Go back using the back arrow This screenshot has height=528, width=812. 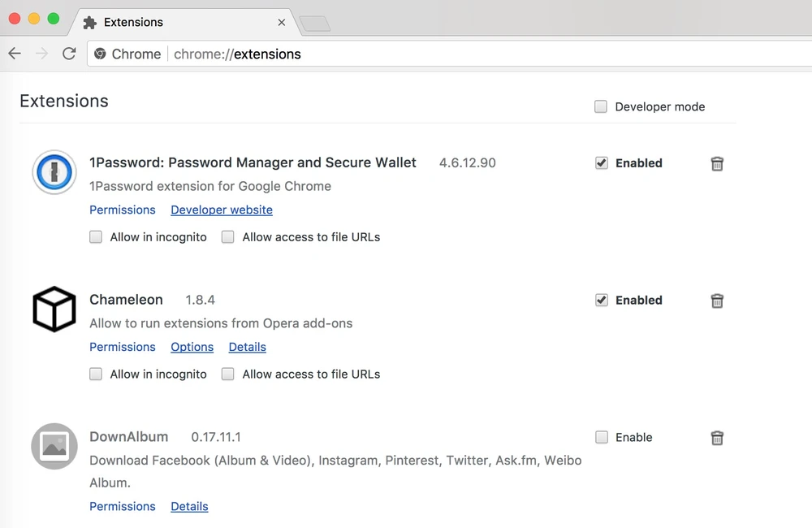point(15,54)
